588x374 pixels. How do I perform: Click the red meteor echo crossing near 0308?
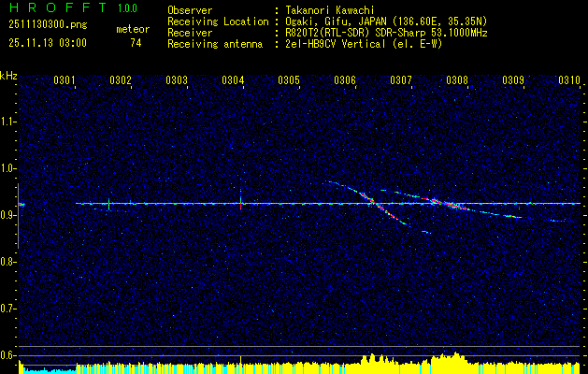click(x=448, y=204)
